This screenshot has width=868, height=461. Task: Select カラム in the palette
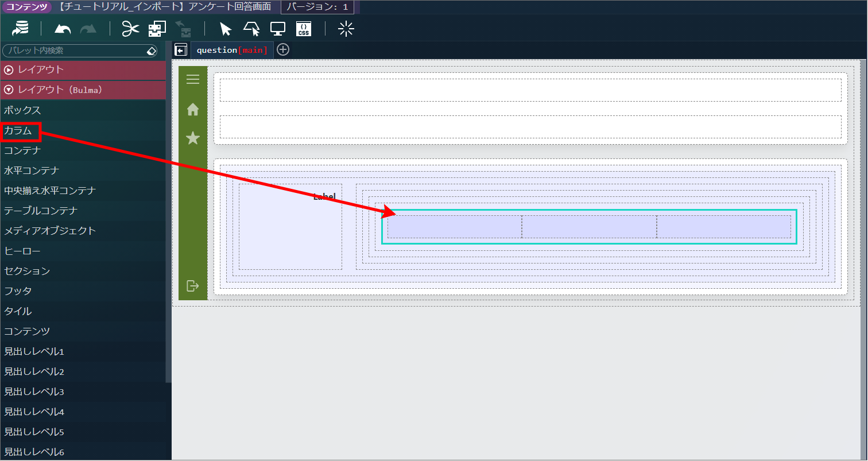[x=83, y=131]
